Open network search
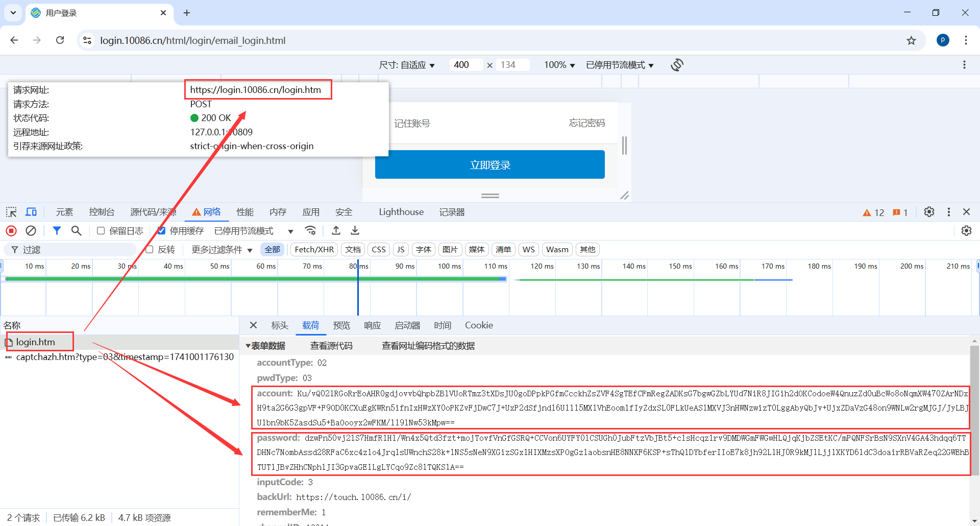This screenshot has height=526, width=980. (76, 231)
